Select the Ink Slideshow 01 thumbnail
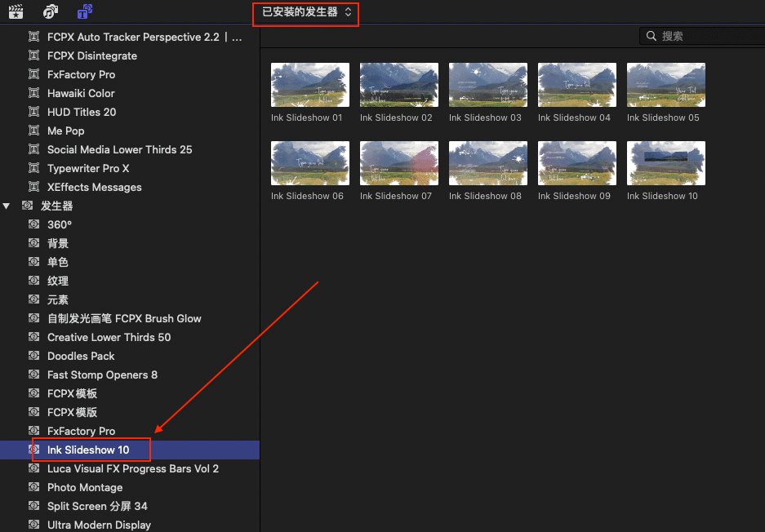The height and width of the screenshot is (532, 765). (x=310, y=85)
